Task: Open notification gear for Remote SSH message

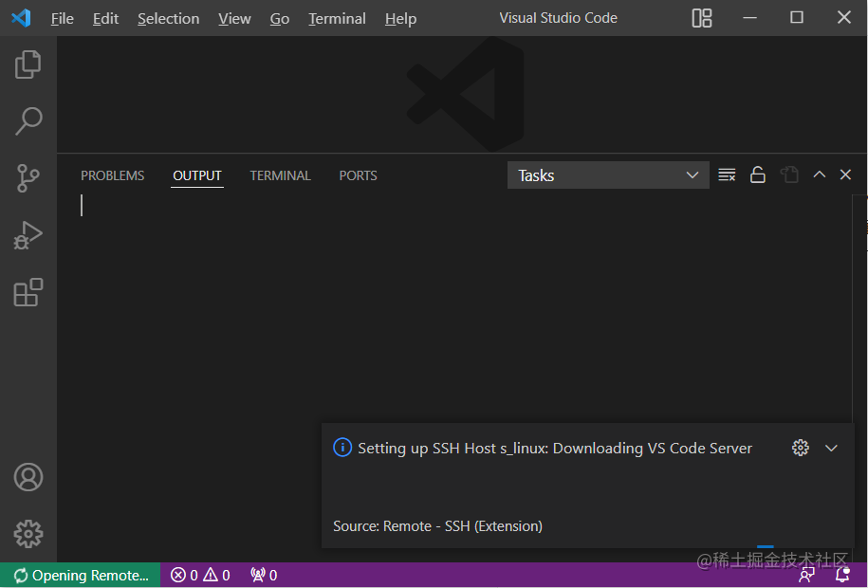Action: tap(800, 448)
